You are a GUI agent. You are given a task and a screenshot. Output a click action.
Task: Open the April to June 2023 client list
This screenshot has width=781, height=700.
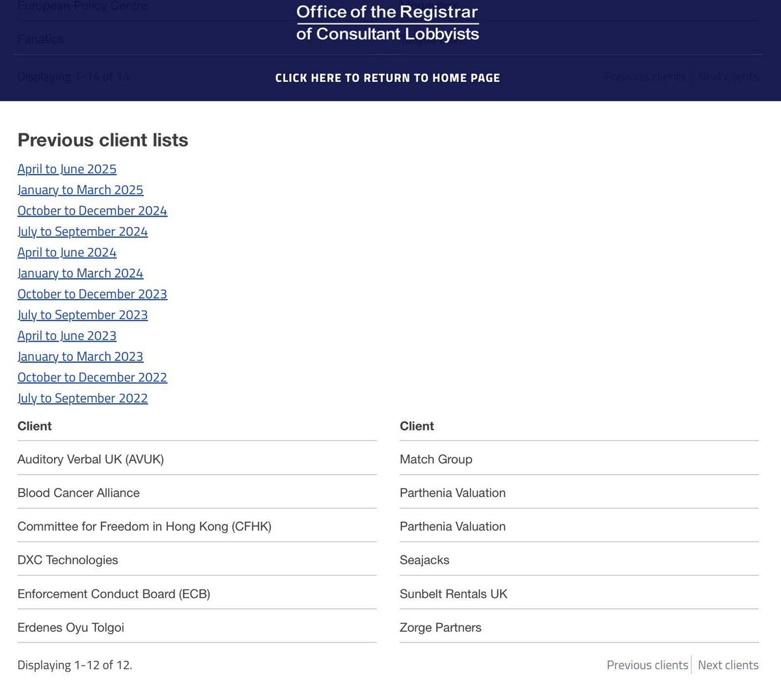point(67,336)
